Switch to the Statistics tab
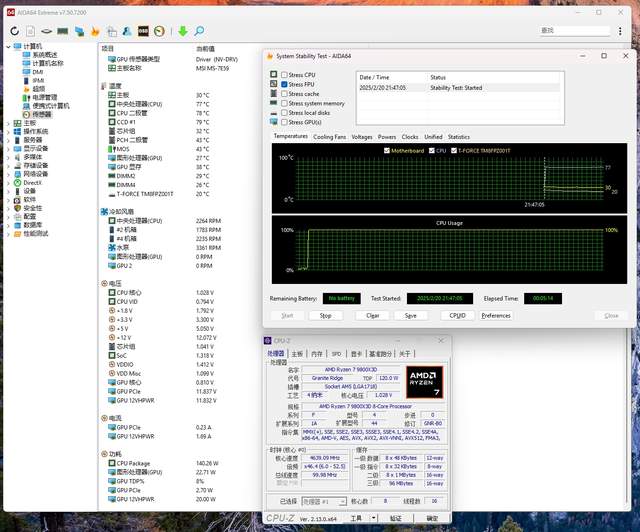 pos(458,137)
